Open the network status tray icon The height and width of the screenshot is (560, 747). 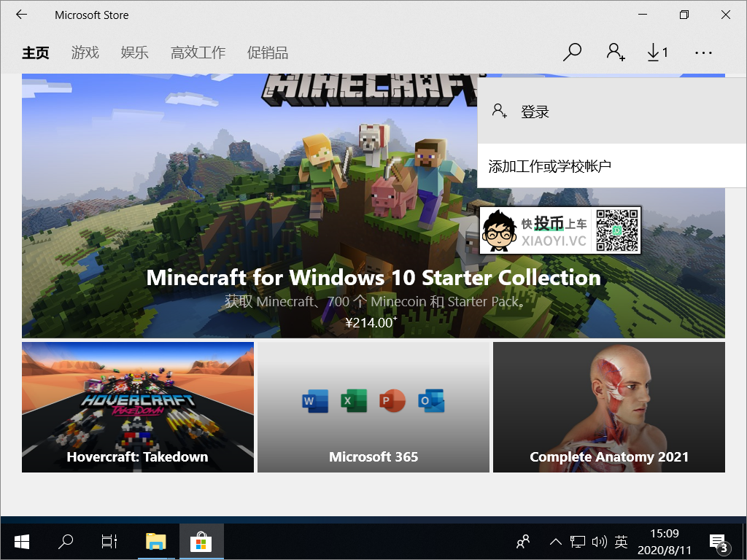(x=578, y=542)
